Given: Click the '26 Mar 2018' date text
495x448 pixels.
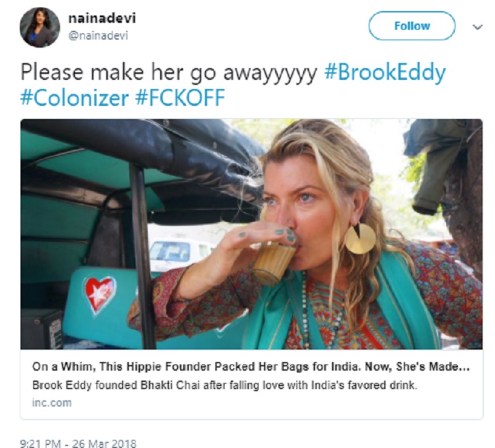Looking at the screenshot, I should point(104,443).
